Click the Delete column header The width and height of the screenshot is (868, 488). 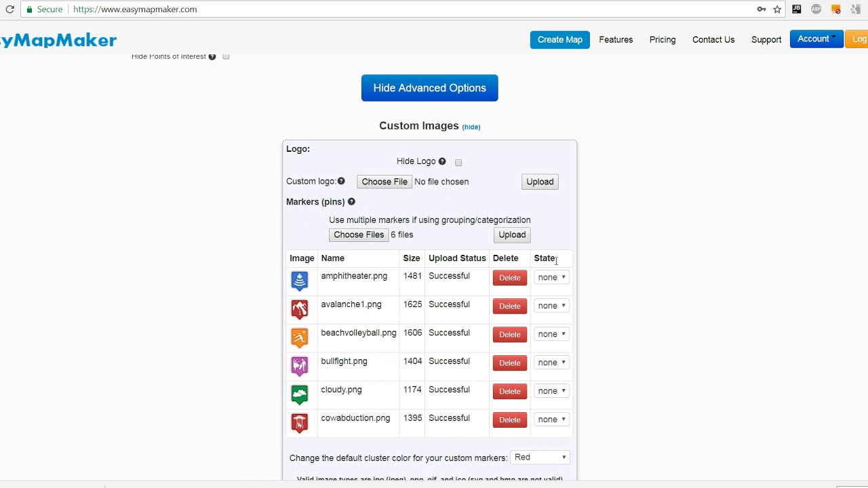coord(505,258)
